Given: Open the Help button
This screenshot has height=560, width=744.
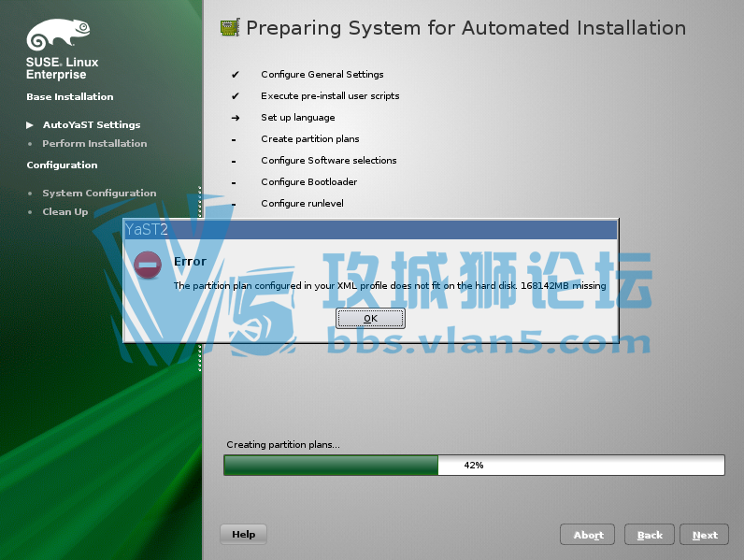Looking at the screenshot, I should pyautogui.click(x=243, y=535).
